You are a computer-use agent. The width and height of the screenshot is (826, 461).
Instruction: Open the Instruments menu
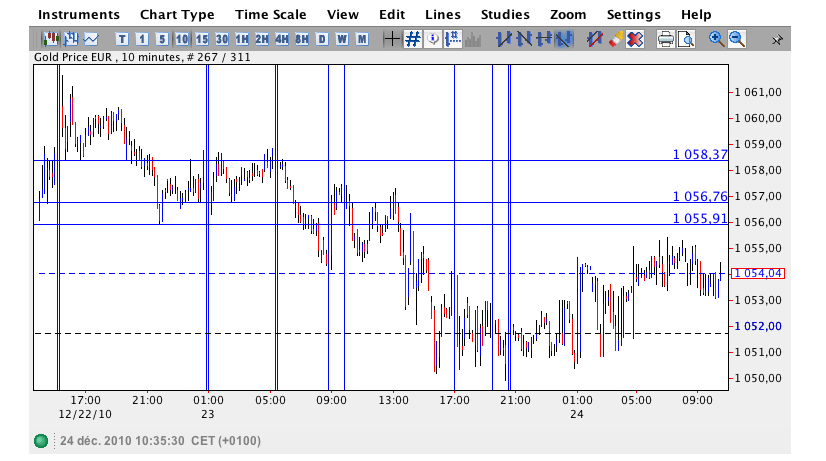point(79,15)
